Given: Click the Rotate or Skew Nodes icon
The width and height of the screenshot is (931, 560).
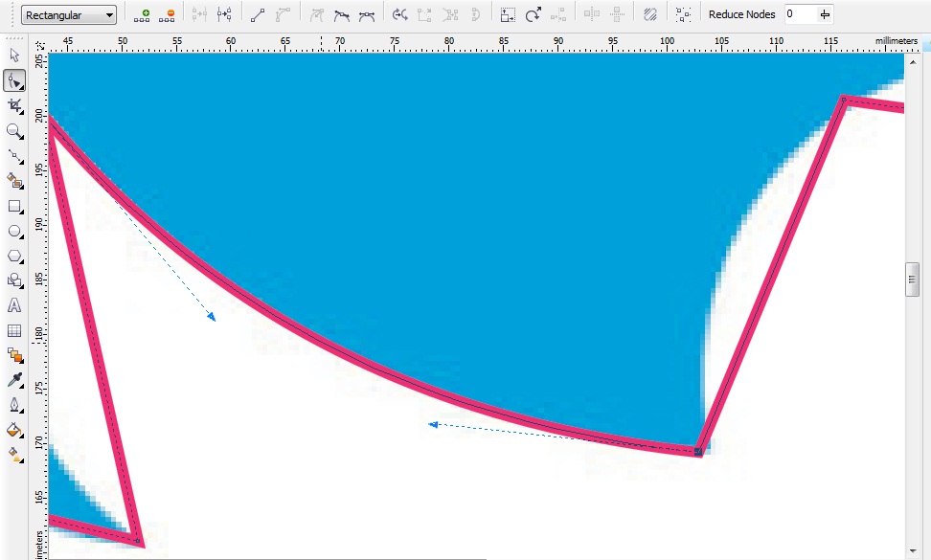Looking at the screenshot, I should coord(533,13).
